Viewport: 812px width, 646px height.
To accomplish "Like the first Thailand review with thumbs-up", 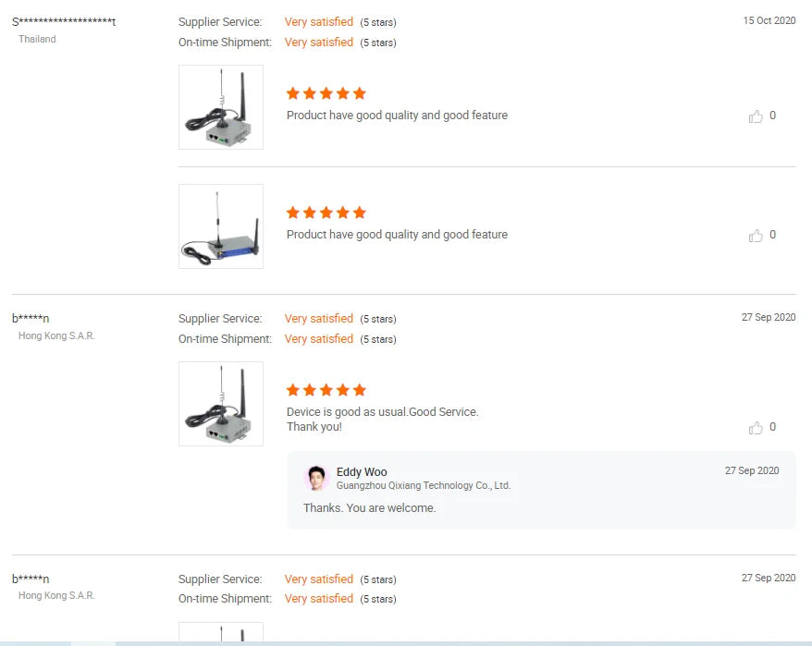I will click(x=756, y=116).
